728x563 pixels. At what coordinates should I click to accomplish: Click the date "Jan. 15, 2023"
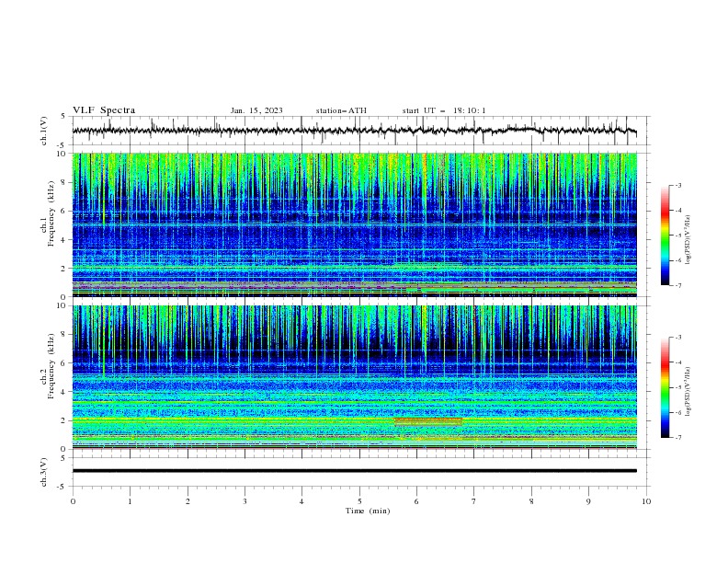click(x=256, y=110)
